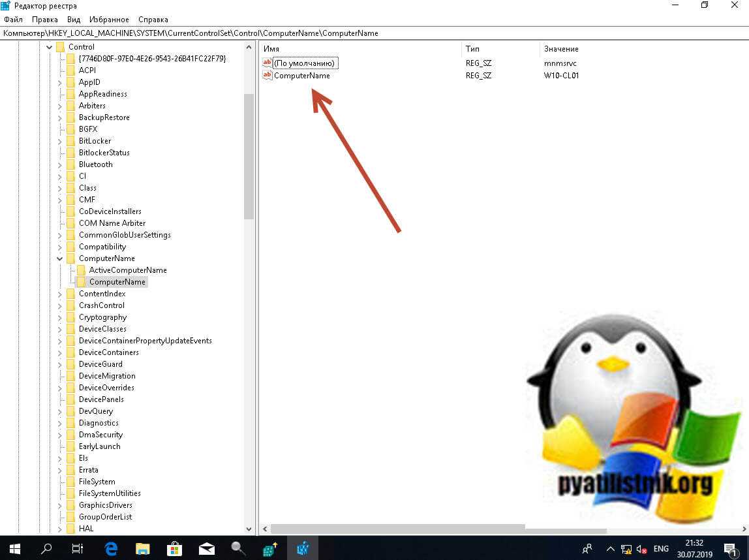
Task: Open the Избранное menu
Action: [110, 20]
